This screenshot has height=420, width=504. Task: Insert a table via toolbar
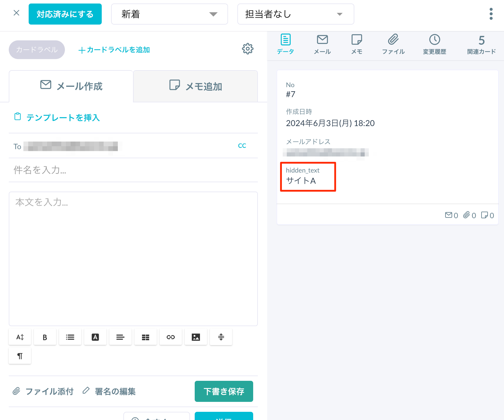146,337
